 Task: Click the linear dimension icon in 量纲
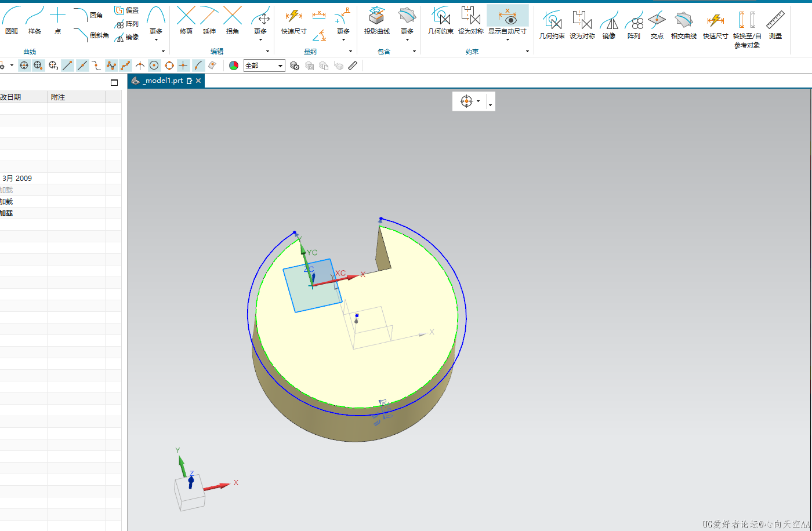click(x=318, y=14)
